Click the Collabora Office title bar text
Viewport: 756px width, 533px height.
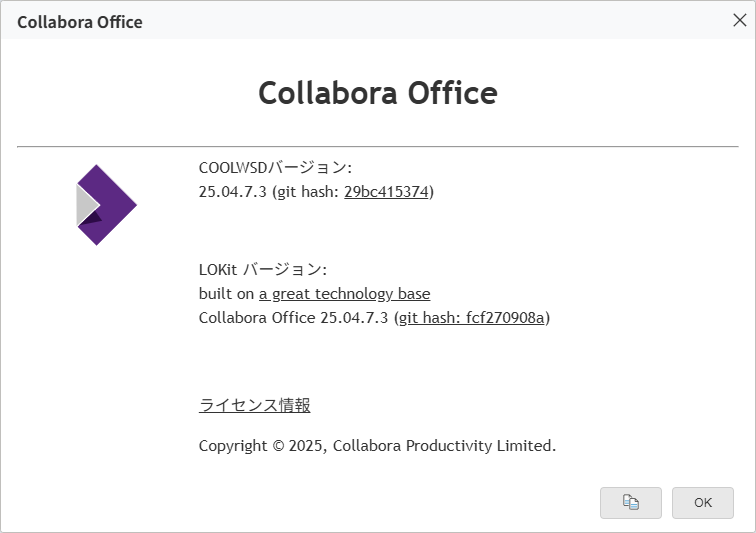[x=80, y=21]
